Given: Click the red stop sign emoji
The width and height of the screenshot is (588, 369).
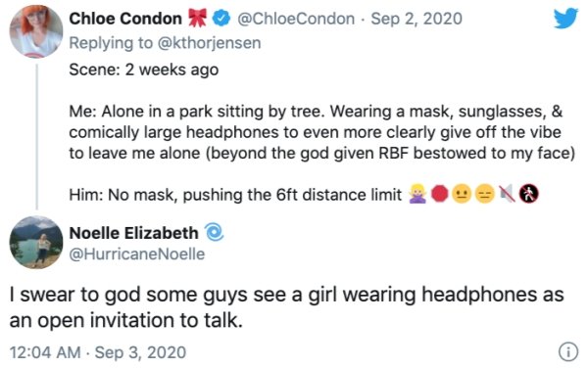Looking at the screenshot, I should (439, 194).
